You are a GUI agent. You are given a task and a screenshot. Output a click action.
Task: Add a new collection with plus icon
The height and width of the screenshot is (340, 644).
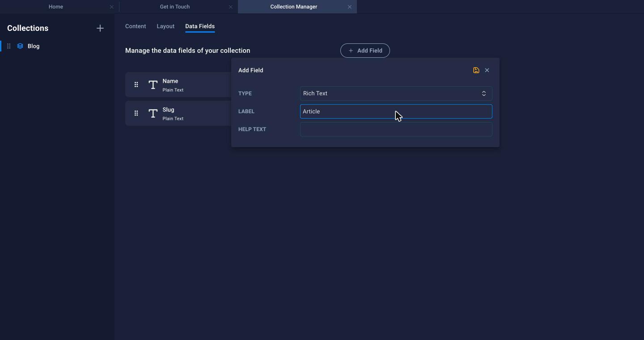point(100,28)
